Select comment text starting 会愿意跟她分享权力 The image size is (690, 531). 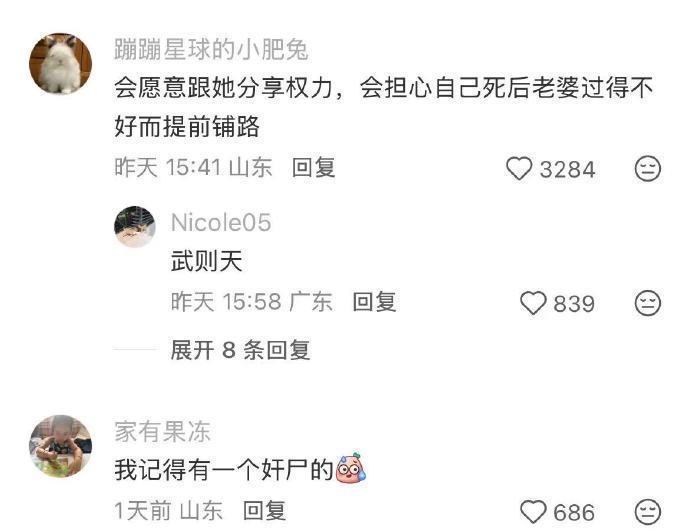click(x=383, y=107)
